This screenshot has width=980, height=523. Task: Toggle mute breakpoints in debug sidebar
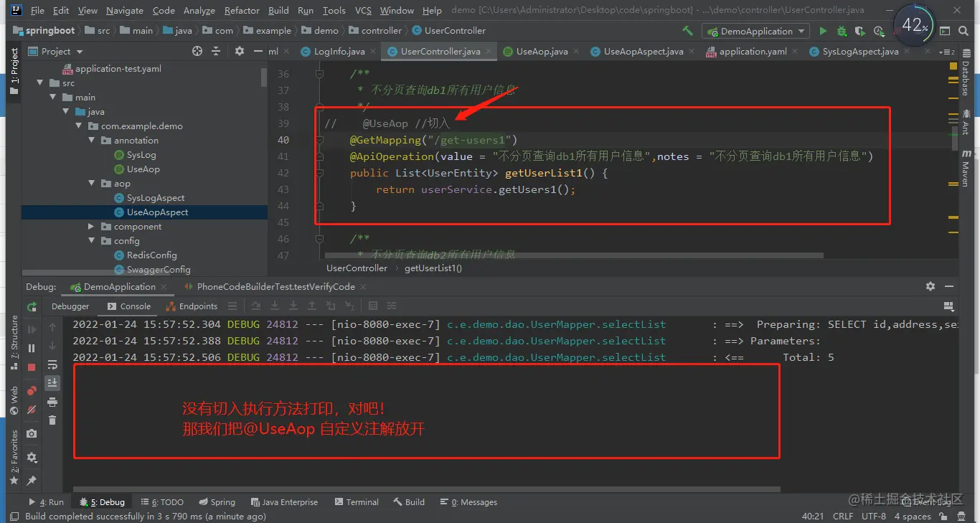pos(32,410)
